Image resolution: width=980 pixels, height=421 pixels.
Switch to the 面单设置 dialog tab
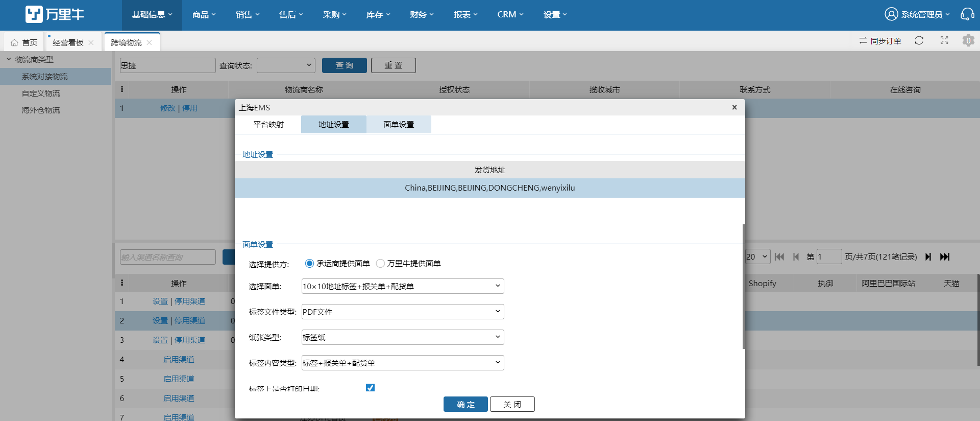(399, 125)
